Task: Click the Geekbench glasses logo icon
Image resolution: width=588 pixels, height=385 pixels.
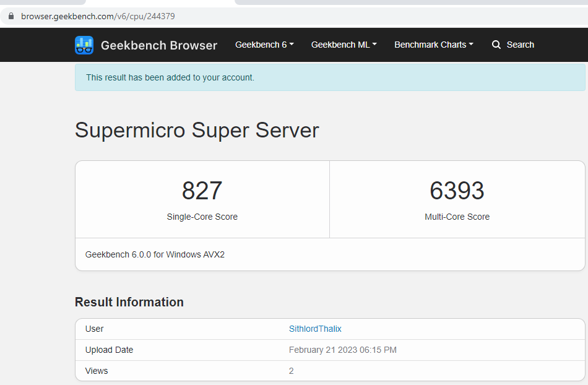Action: coord(84,45)
